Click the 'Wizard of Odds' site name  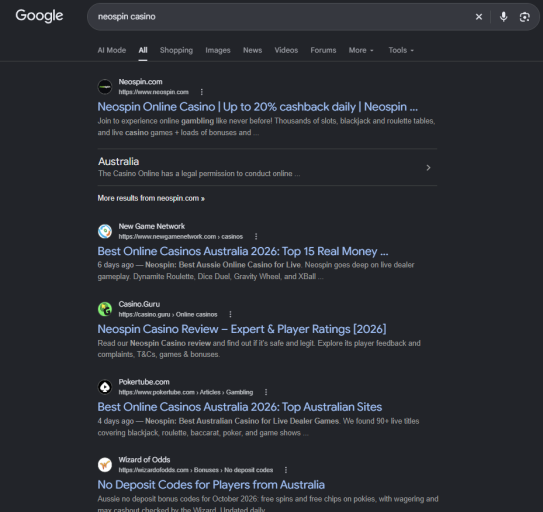coord(144,460)
